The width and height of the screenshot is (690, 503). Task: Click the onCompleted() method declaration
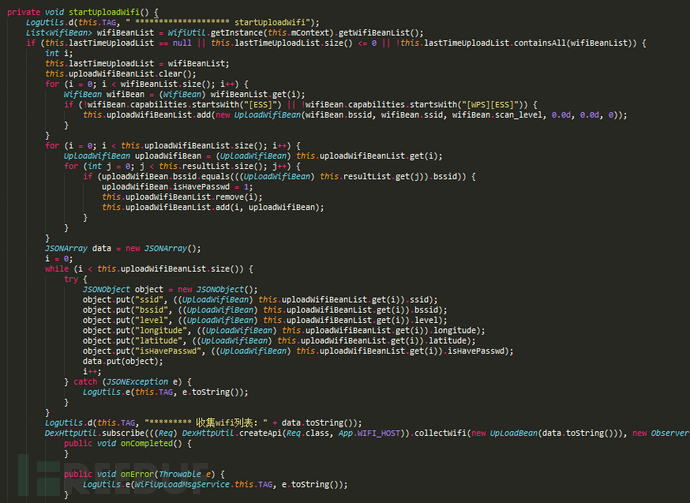(x=128, y=444)
